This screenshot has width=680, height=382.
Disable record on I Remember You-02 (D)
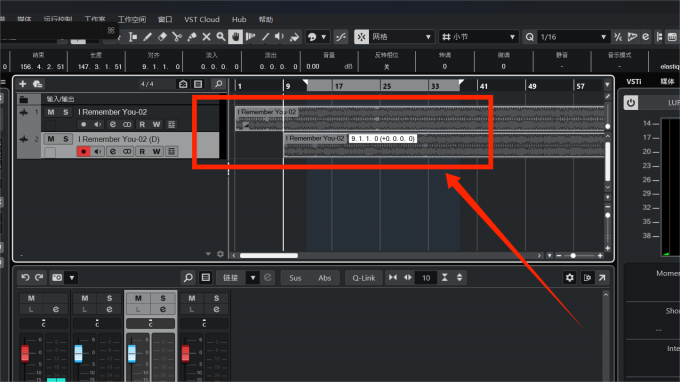(84, 151)
